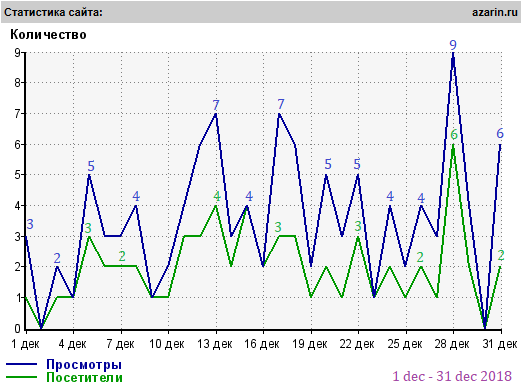Click the '13 дек' x-axis label
Screen dimensions: 521x388
[215, 344]
